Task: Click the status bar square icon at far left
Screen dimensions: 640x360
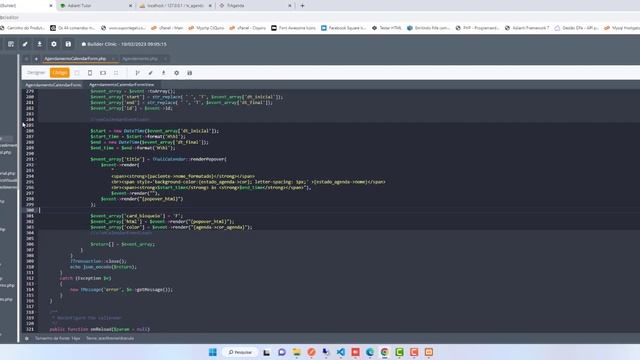Action: click(27, 338)
